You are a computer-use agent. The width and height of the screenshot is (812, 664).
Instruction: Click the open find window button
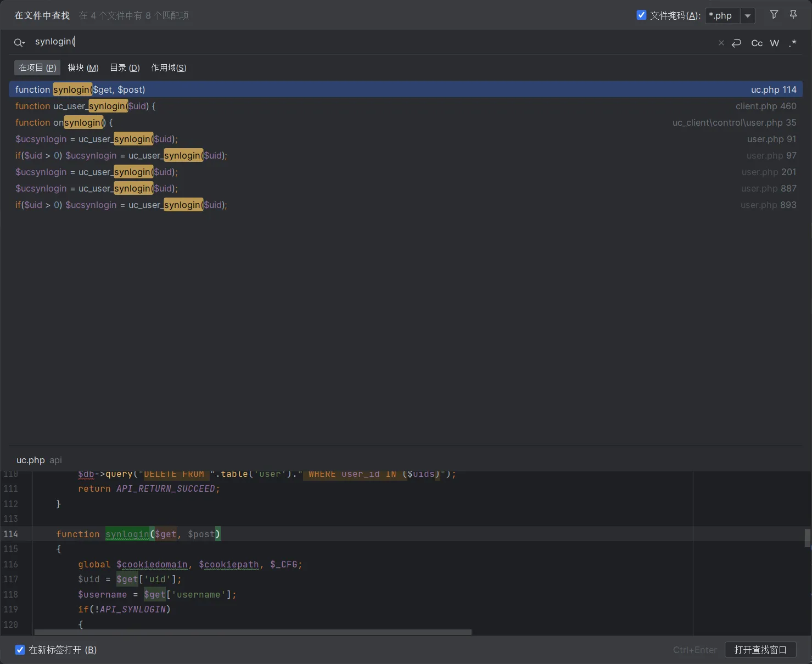(760, 650)
